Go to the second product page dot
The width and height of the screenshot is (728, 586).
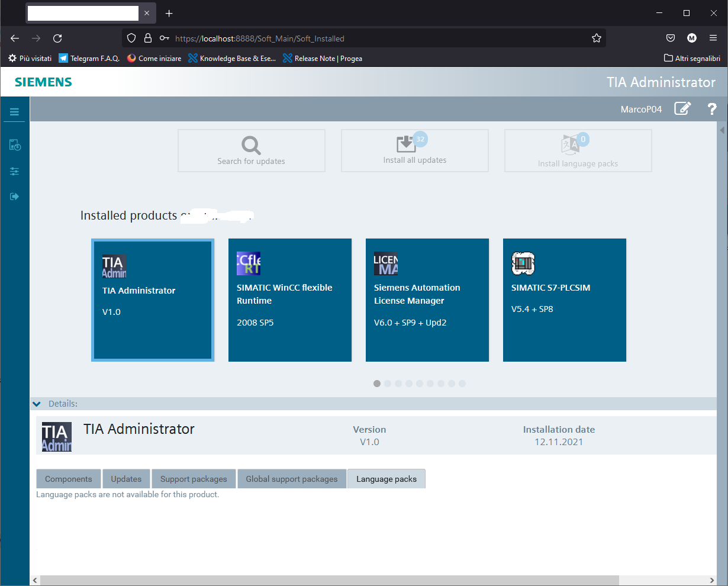pyautogui.click(x=388, y=384)
